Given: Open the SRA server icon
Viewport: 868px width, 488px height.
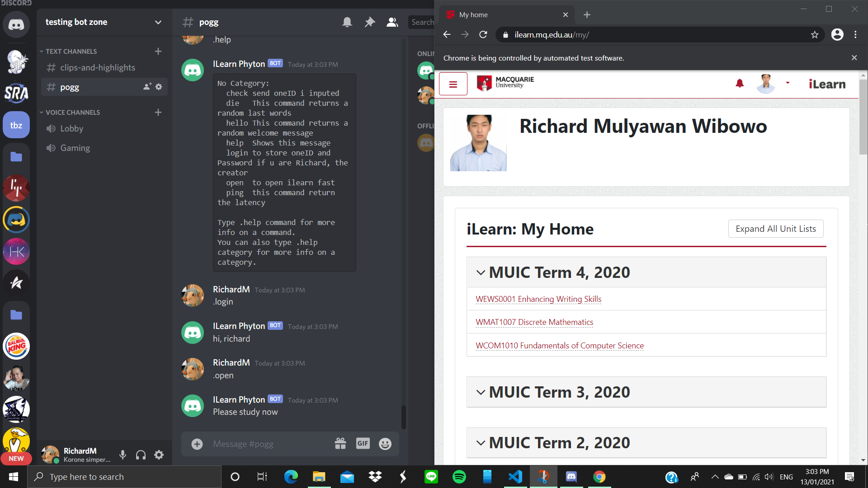Looking at the screenshot, I should coord(16,93).
